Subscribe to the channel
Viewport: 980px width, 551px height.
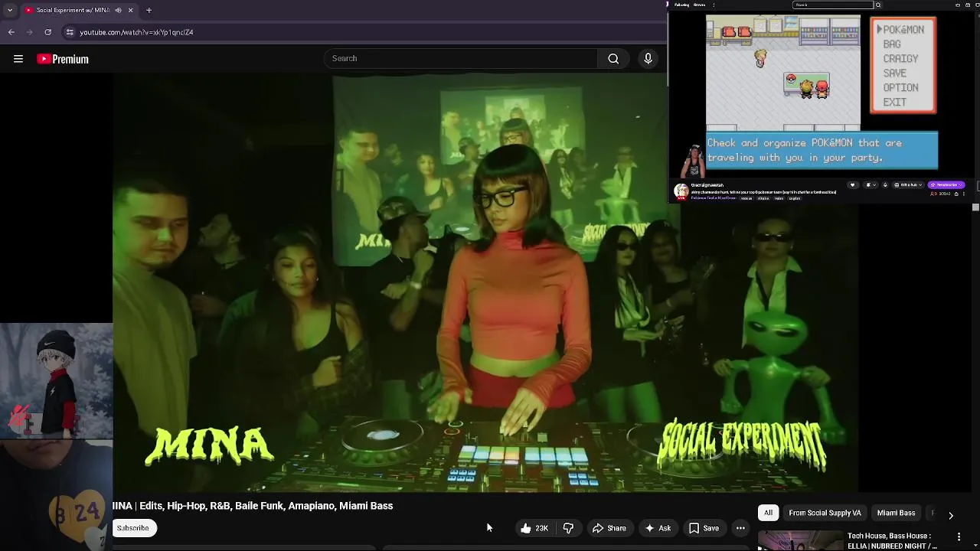click(133, 528)
